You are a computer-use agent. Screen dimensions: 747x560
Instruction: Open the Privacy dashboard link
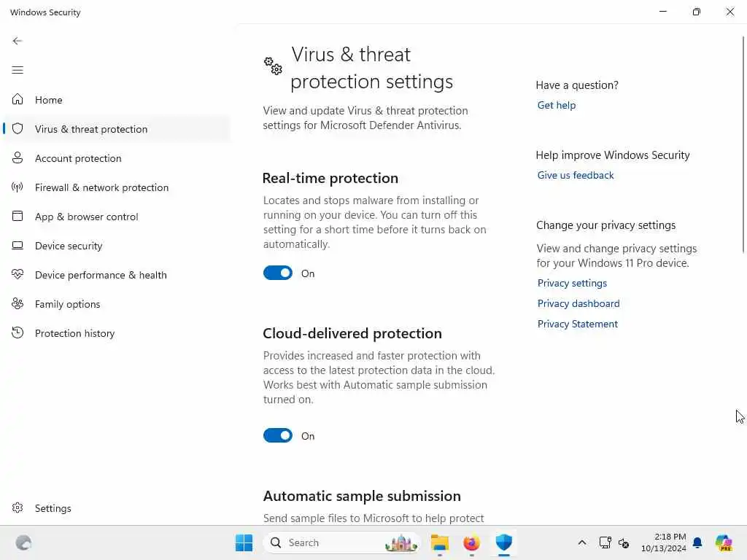(578, 303)
